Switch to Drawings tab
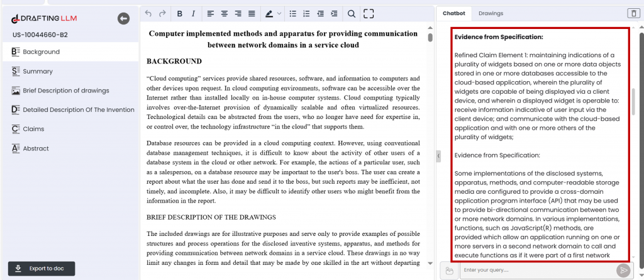 pyautogui.click(x=491, y=13)
